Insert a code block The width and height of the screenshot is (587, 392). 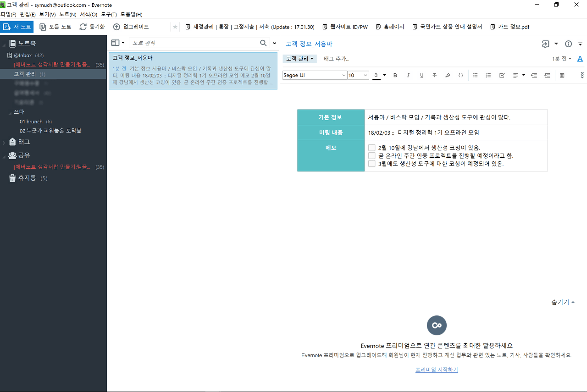pyautogui.click(x=460, y=75)
